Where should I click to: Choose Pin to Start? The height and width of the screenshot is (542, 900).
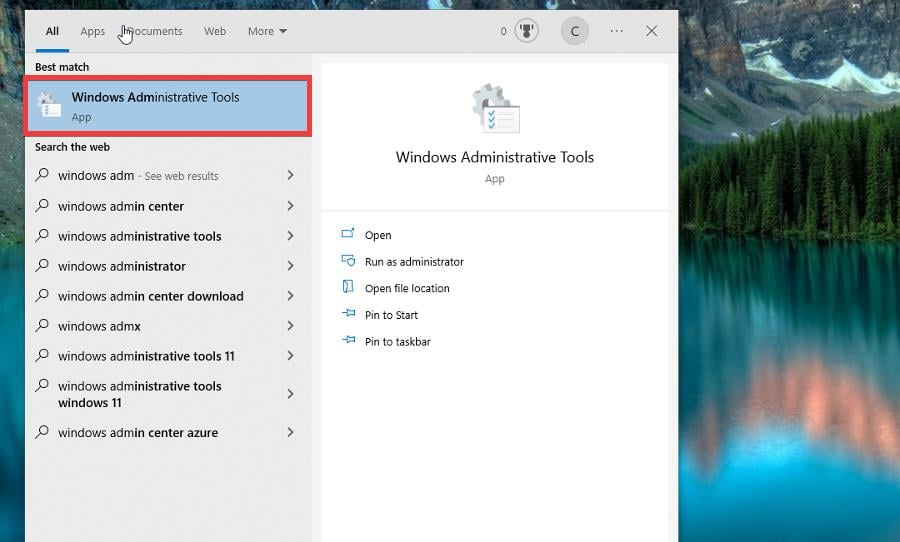[x=391, y=315]
